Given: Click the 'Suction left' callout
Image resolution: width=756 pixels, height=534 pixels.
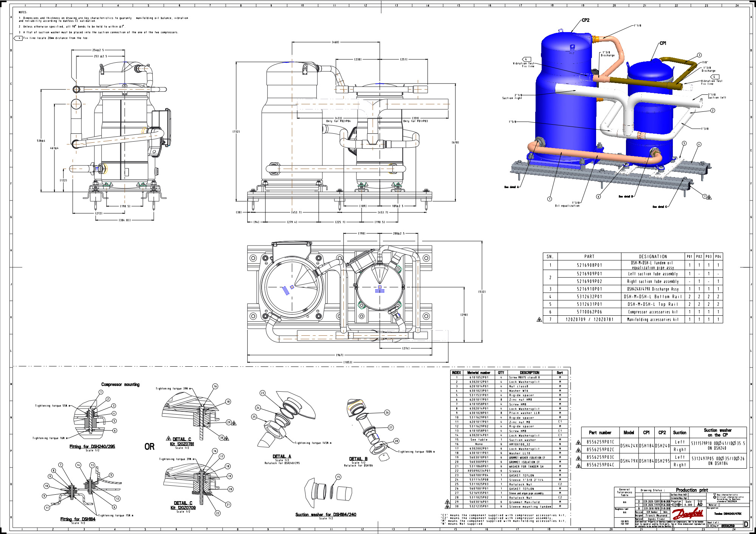Looking at the screenshot, I should (717, 97).
